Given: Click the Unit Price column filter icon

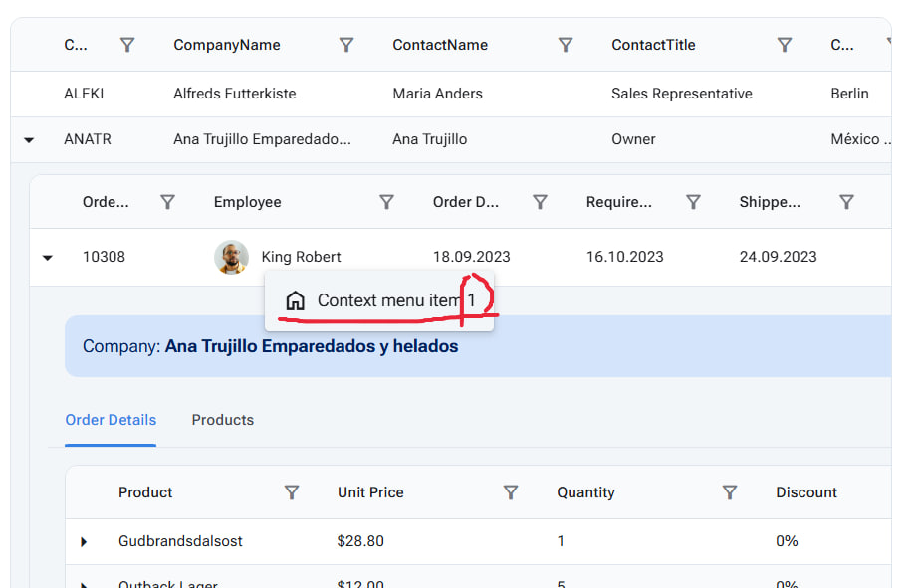Looking at the screenshot, I should coord(511,492).
